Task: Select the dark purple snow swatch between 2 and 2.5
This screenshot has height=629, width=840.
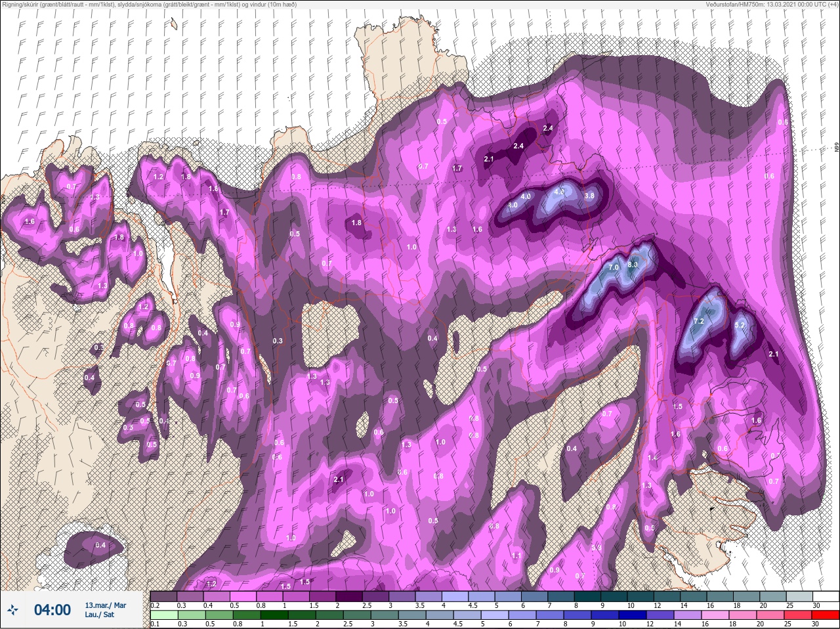Action: click(350, 596)
